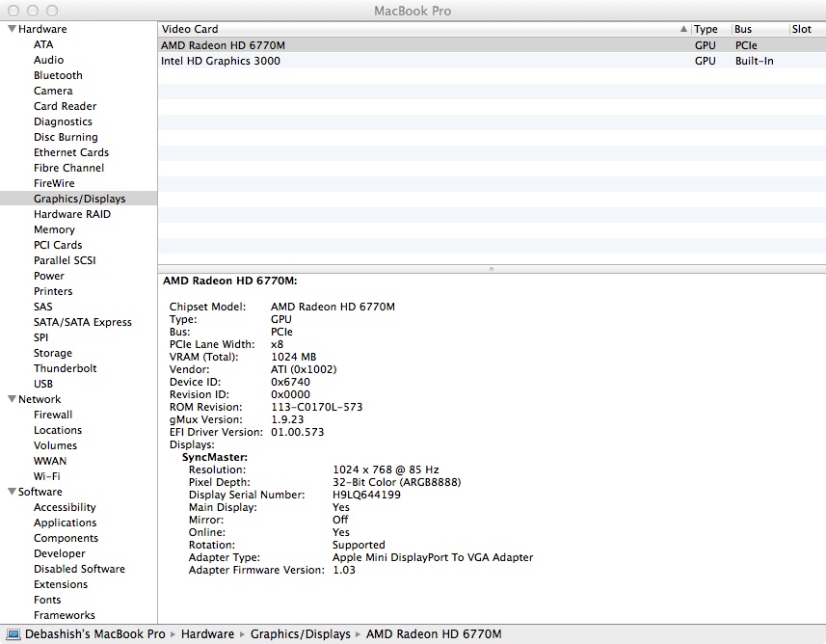Click the Apple Mini DisplayPort To VGA Adapter text
This screenshot has height=644, width=826.
coord(433,557)
